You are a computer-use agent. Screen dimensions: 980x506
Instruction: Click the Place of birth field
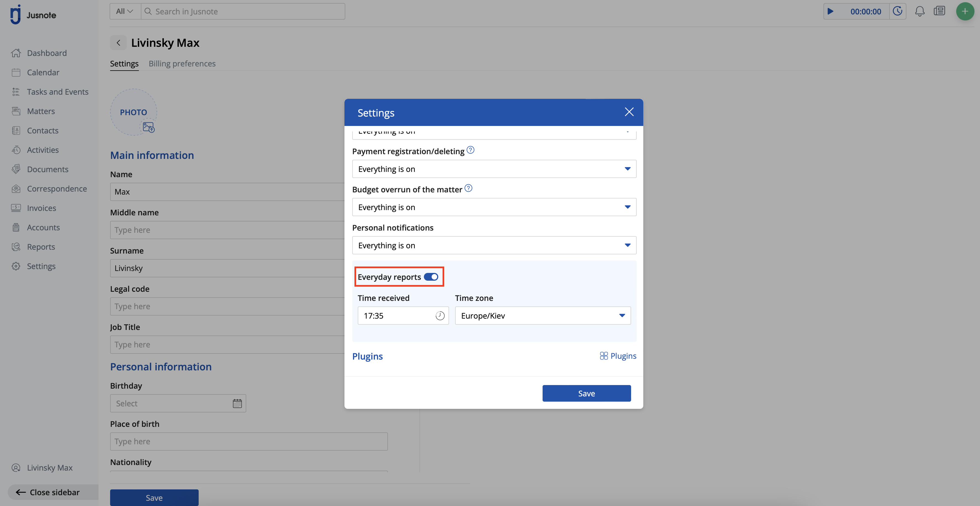pos(249,441)
